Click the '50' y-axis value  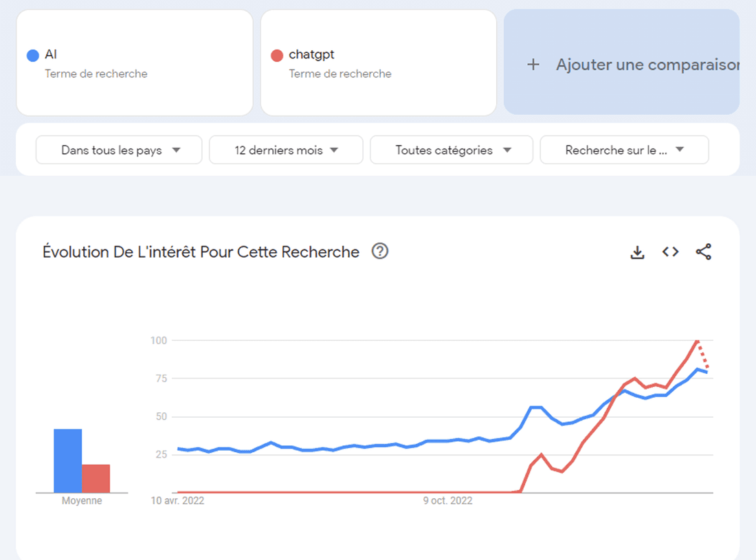[x=162, y=416]
